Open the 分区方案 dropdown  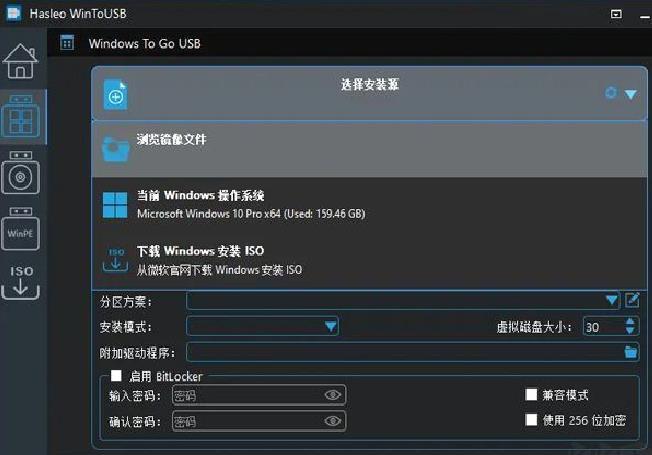pyautogui.click(x=403, y=300)
